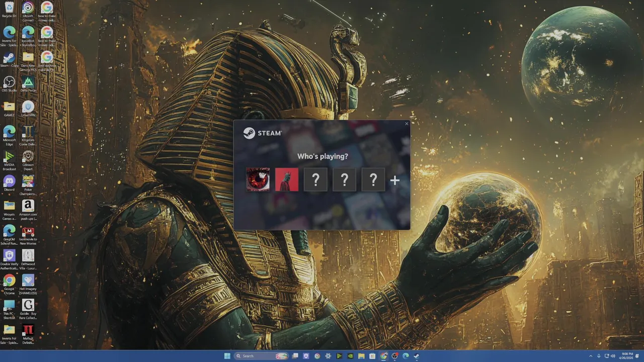Open UrbanVPN desktop shortcut
Screen dimensions: 644x362
click(28, 109)
